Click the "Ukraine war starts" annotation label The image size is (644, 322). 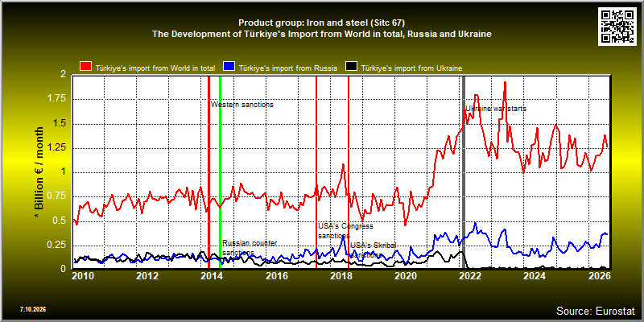(x=496, y=109)
